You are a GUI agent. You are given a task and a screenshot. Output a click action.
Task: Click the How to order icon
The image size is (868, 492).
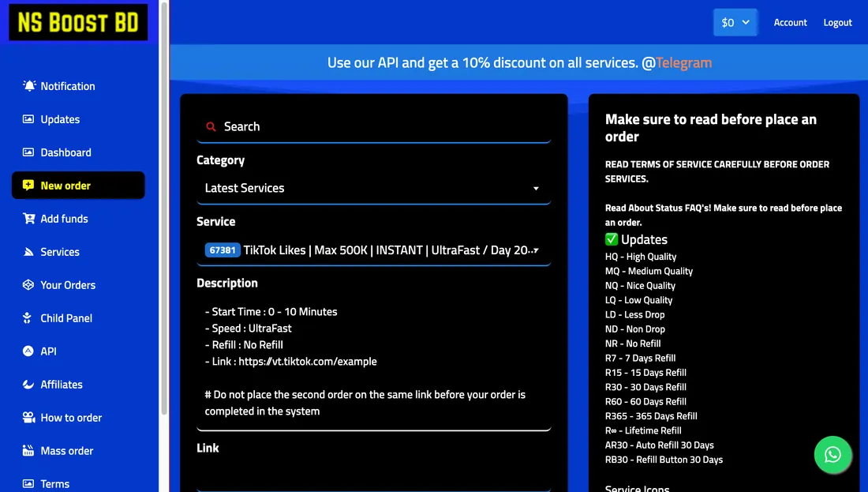click(x=28, y=417)
